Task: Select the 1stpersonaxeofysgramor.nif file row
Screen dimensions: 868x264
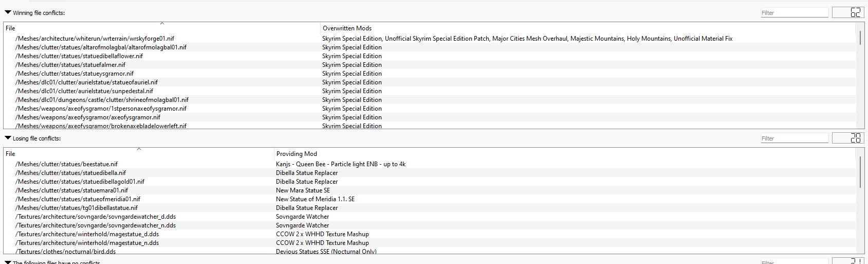Action: 430,109
